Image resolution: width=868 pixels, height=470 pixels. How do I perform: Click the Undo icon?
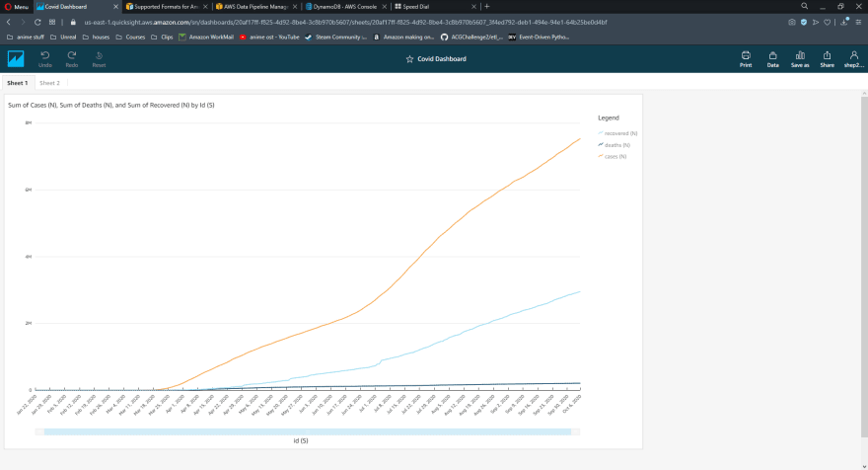coord(44,55)
